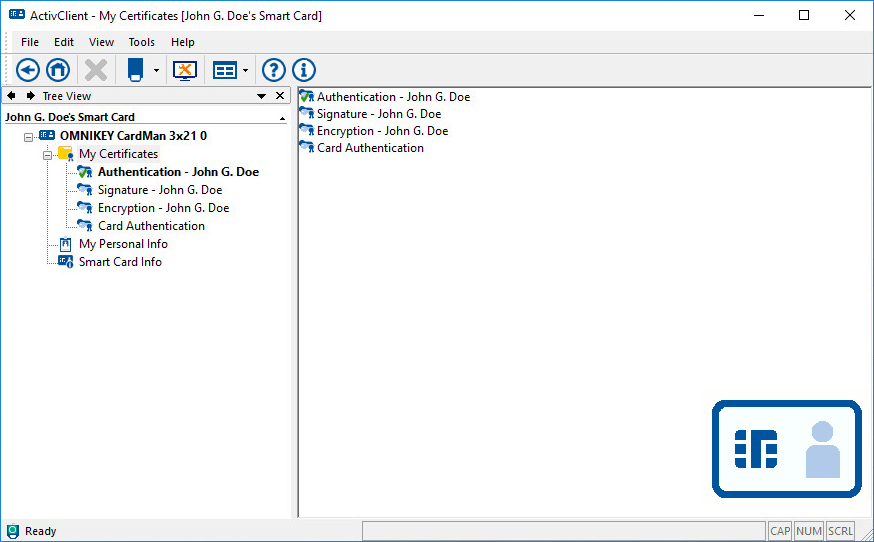Open the Views dropdown arrow in toolbar
This screenshot has width=874, height=542.
coord(246,71)
